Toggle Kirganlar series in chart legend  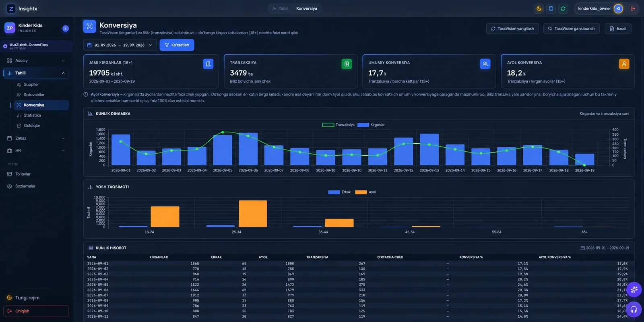(371, 125)
